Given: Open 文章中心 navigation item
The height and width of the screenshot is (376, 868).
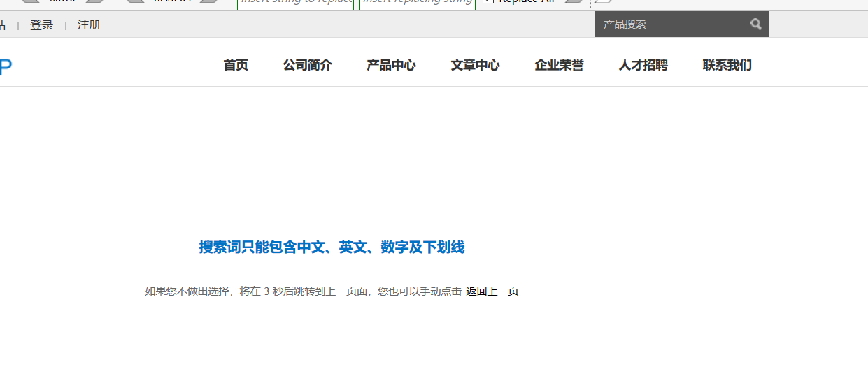Looking at the screenshot, I should [x=475, y=65].
